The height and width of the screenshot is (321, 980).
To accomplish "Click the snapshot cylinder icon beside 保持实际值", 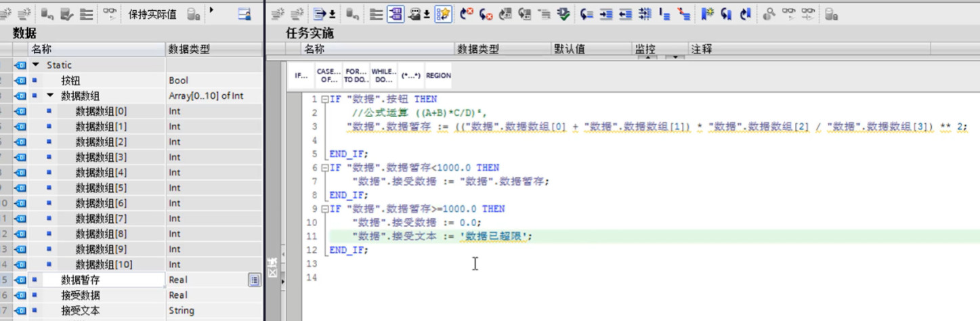I will tap(193, 14).
